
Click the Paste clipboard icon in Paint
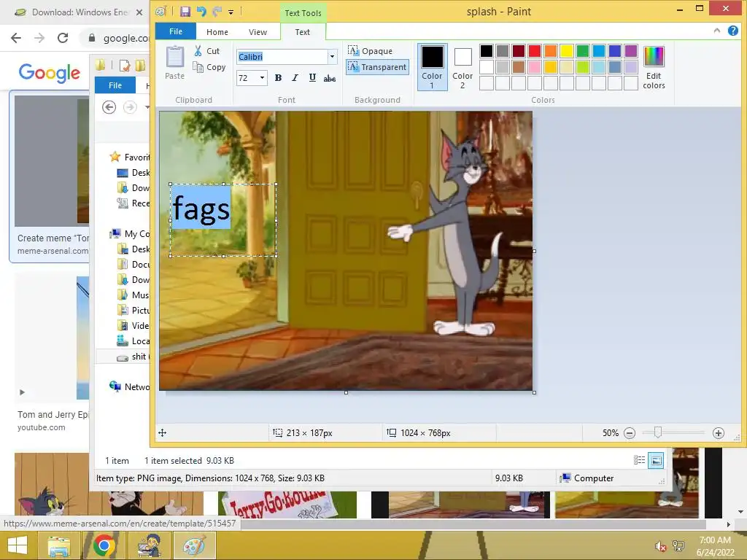coord(175,57)
